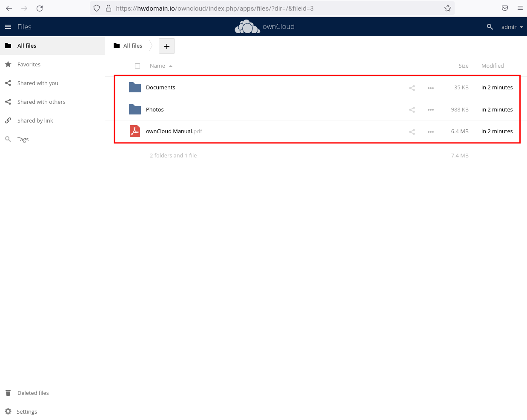Click the browser forward arrow

click(24, 8)
